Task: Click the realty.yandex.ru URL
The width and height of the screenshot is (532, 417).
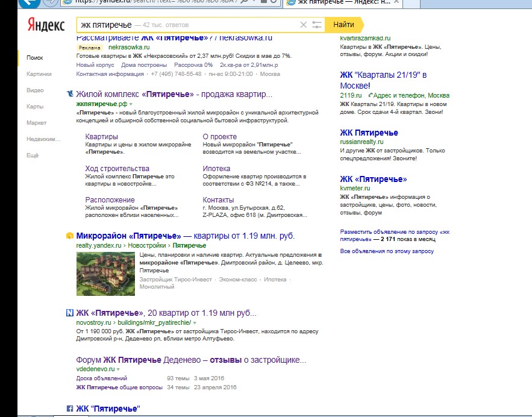Action: point(98,245)
